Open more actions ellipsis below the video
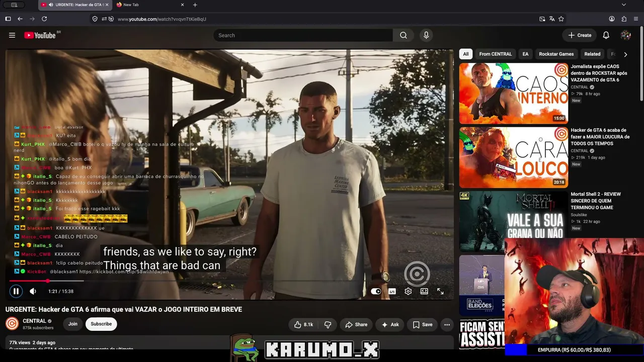 point(447,325)
